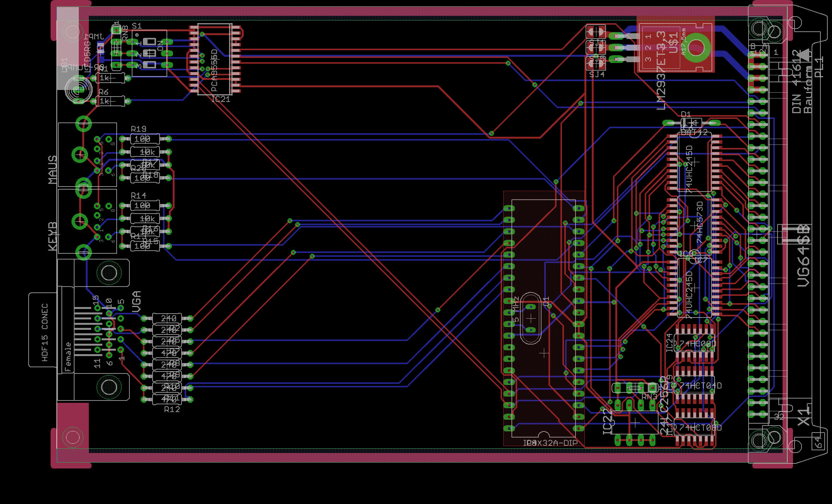832x504 pixels.
Task: Select the 74HCT08D chip
Action: [x=694, y=428]
